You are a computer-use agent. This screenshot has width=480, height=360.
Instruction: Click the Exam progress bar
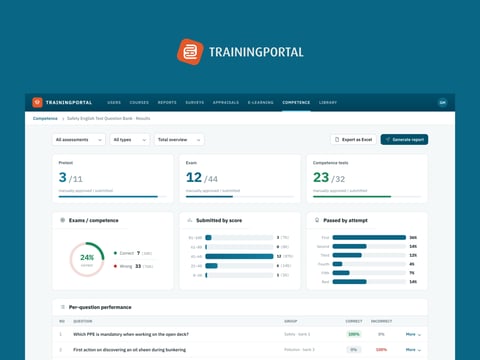[x=240, y=197]
